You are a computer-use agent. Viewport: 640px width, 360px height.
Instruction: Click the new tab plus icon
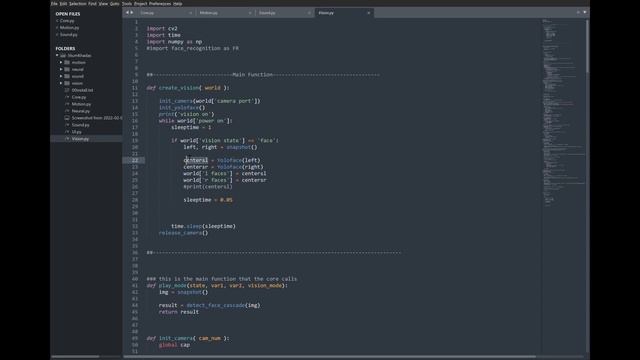coord(578,12)
